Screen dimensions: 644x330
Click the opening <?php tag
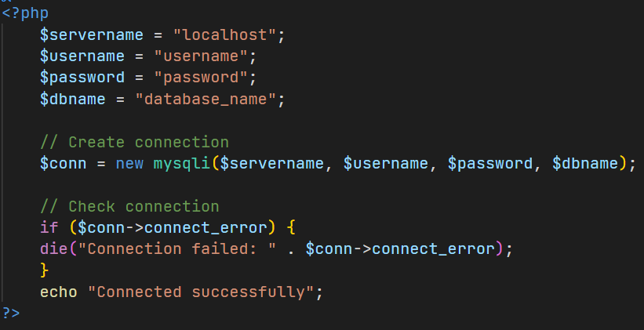(x=25, y=14)
